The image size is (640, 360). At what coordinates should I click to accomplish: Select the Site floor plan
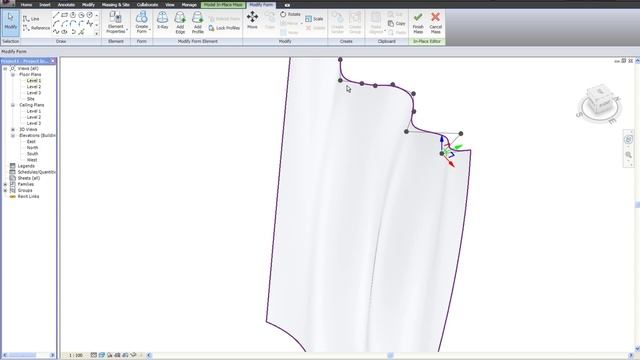[31, 99]
